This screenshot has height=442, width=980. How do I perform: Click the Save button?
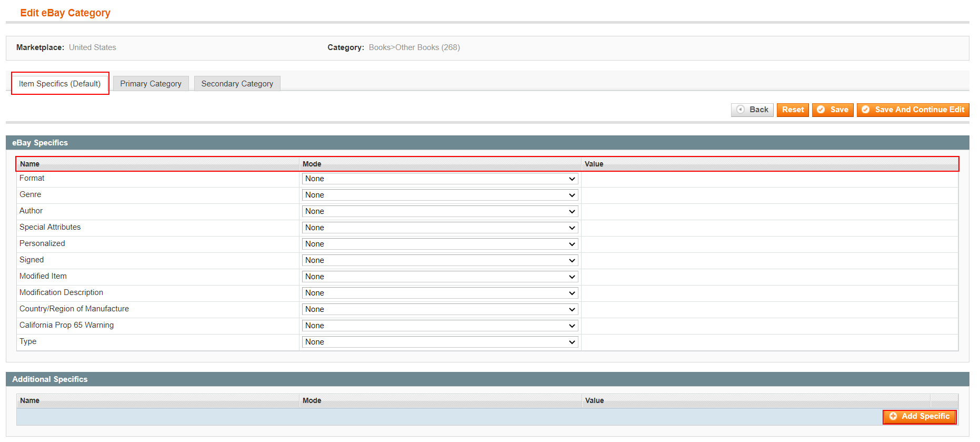[833, 110]
